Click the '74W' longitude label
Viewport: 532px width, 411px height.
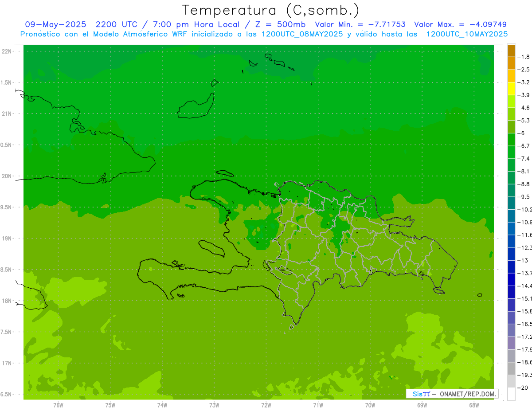[x=162, y=405]
